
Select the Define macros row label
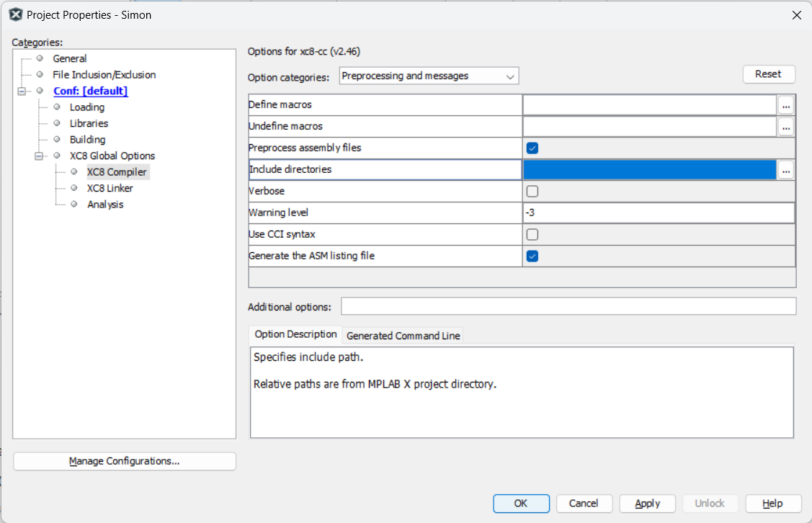pyautogui.click(x=385, y=105)
